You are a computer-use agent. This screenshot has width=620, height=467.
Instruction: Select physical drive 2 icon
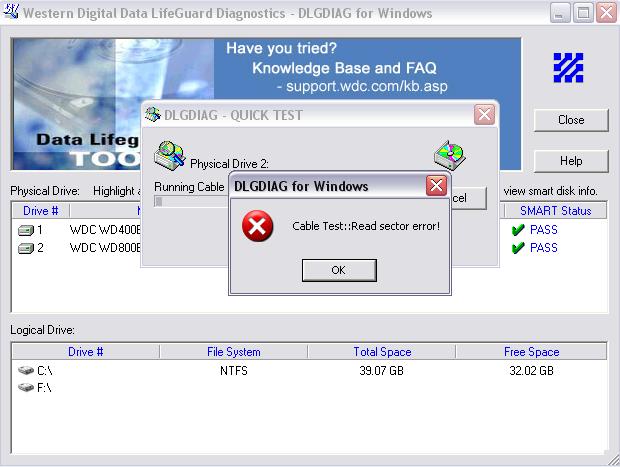pos(26,248)
